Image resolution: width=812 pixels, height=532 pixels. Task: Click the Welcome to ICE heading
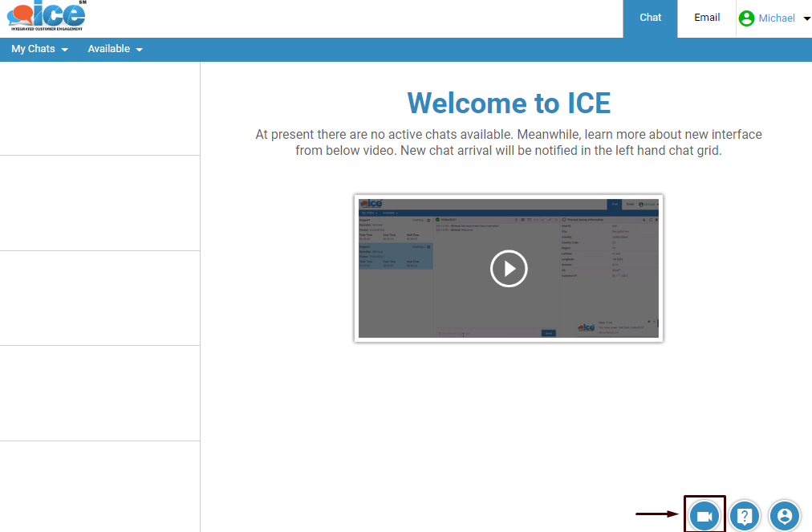508,104
